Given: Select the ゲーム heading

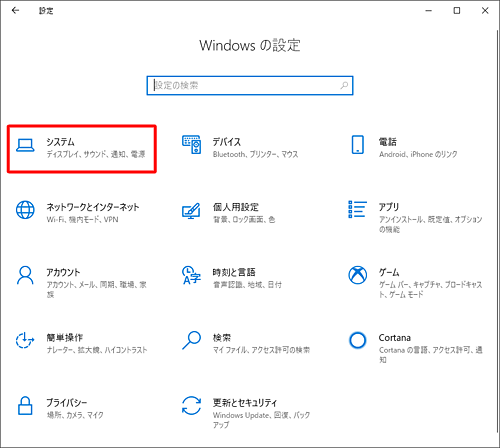Looking at the screenshot, I should click(x=389, y=272).
